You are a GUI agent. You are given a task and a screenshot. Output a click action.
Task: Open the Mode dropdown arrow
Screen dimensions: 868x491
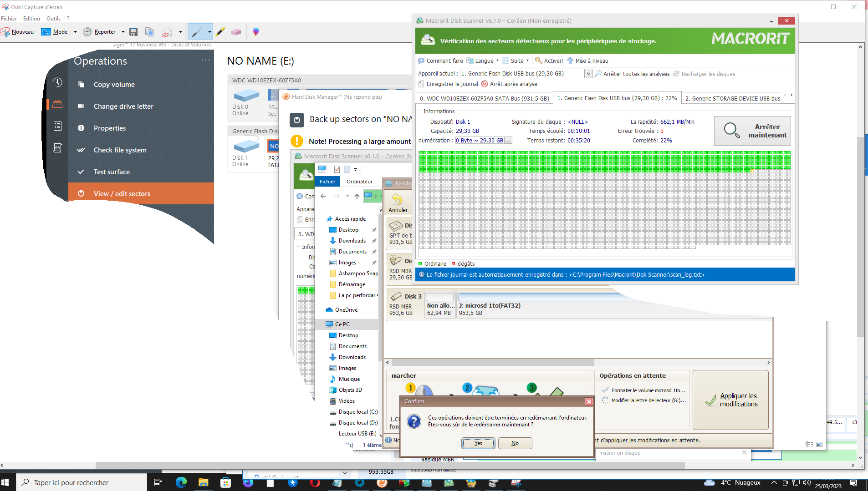(75, 32)
